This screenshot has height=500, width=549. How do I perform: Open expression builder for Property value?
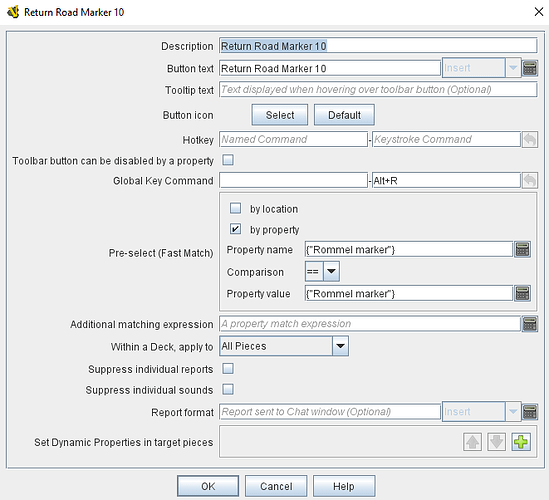[x=522, y=293]
